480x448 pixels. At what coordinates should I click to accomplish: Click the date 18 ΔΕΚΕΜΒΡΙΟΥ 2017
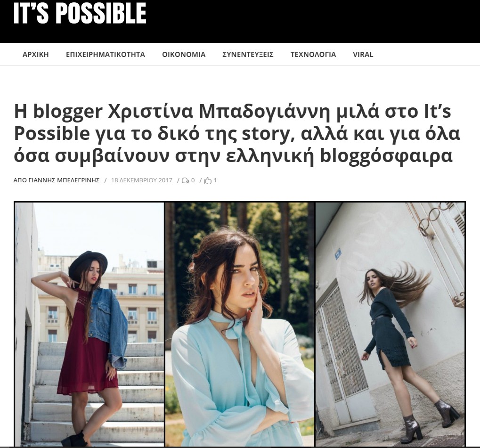(142, 180)
